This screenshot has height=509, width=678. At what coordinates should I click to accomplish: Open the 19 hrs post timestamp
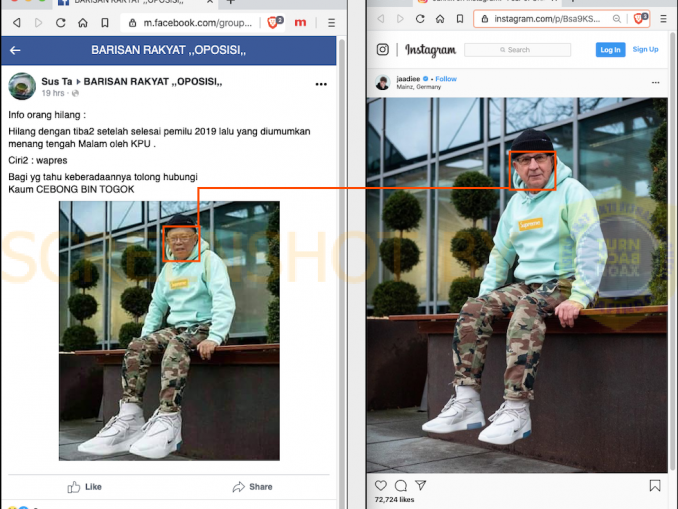pos(53,93)
